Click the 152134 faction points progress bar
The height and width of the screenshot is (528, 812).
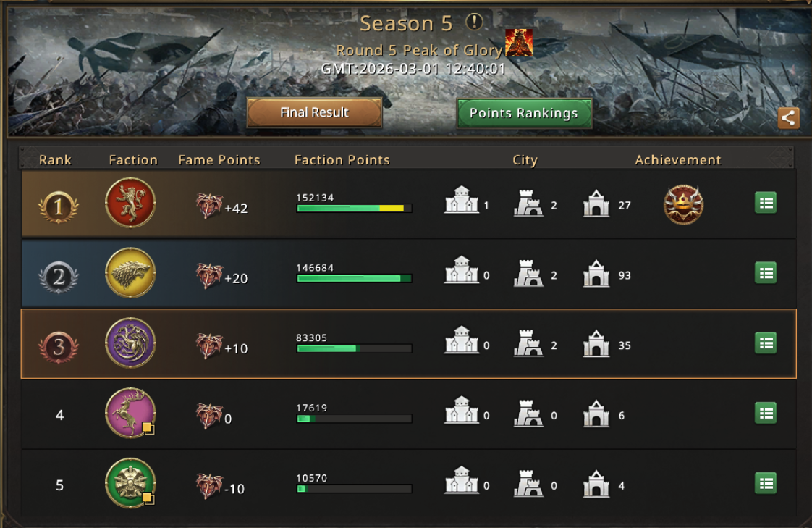(354, 209)
